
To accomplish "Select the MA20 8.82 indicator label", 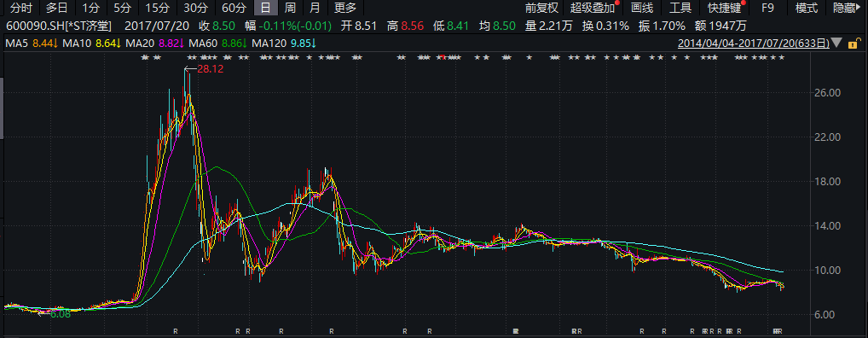I will (x=155, y=43).
